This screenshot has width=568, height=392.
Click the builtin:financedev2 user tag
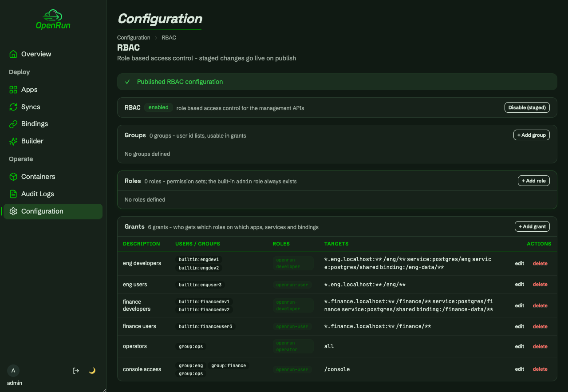pos(204,310)
